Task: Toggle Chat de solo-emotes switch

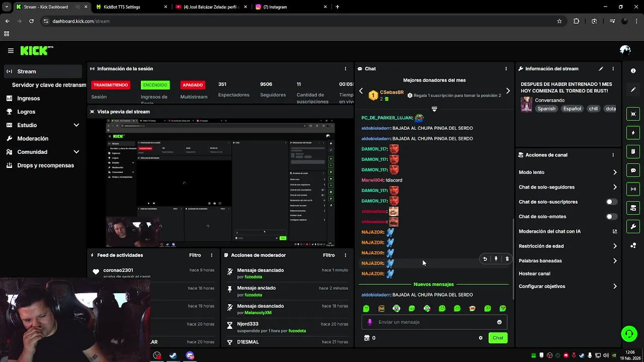Action: tap(611, 217)
